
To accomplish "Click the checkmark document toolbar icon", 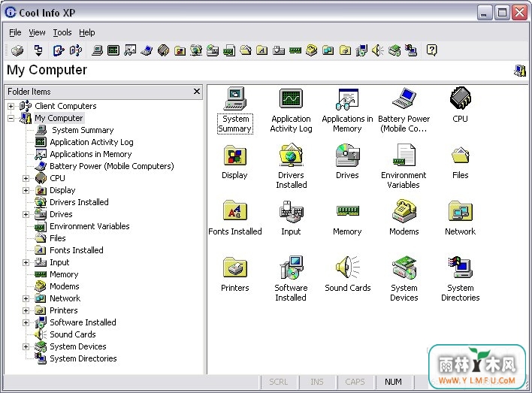I will point(59,50).
